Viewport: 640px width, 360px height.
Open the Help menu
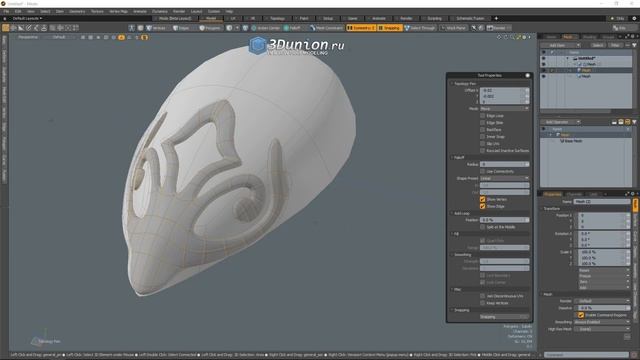(x=229, y=11)
